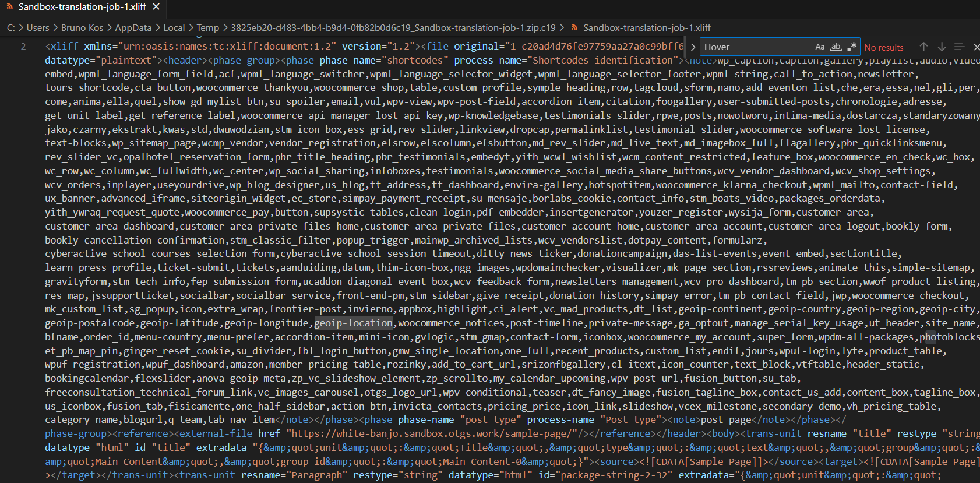Click the 'ginger_reset_cookie' shortcode

pyautogui.click(x=177, y=351)
